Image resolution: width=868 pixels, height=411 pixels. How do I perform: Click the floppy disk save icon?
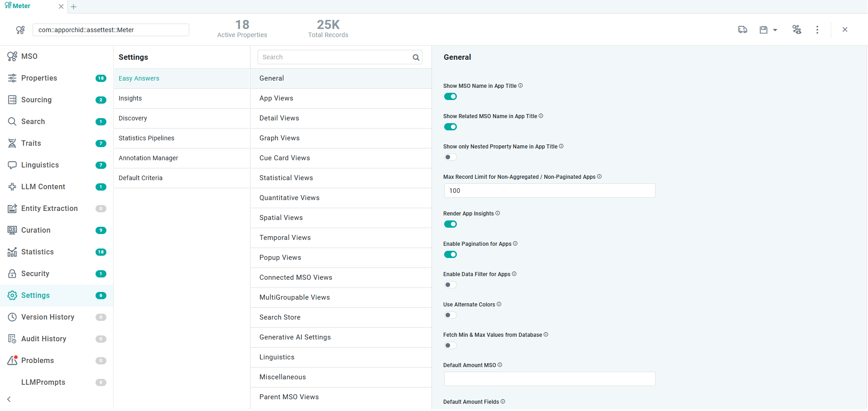coord(763,30)
